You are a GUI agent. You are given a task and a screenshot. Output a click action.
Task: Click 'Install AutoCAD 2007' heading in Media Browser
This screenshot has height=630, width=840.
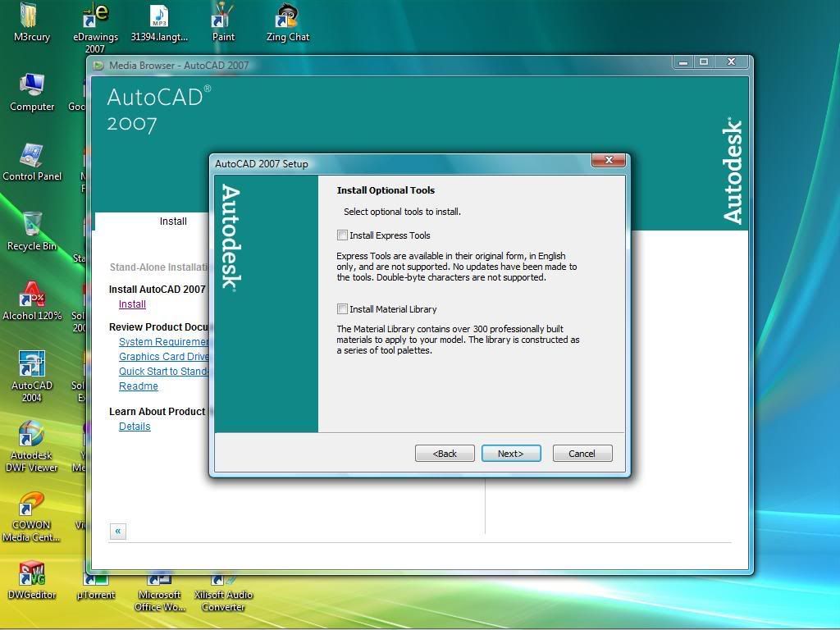(x=157, y=290)
